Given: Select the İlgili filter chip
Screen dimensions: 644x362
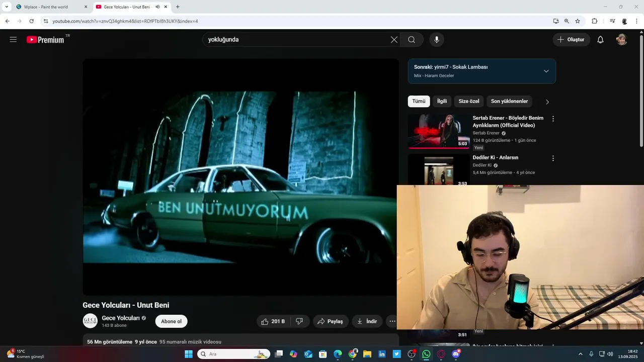Looking at the screenshot, I should click(x=442, y=102).
